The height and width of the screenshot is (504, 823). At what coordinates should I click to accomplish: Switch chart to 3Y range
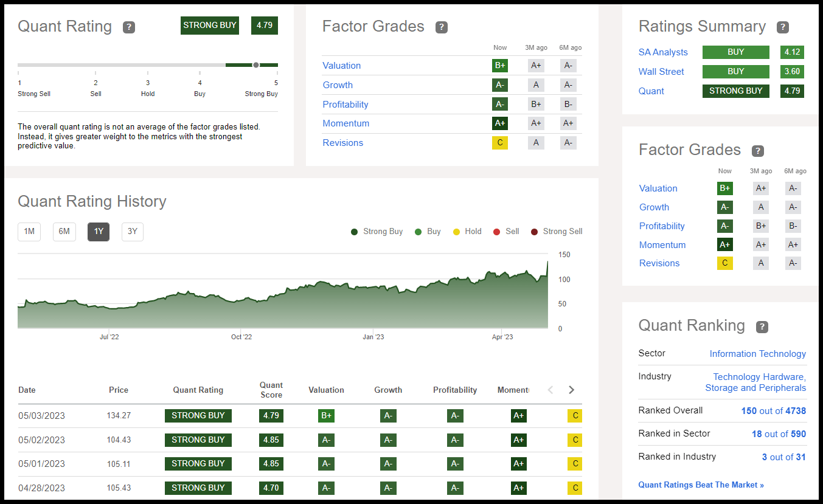point(133,232)
